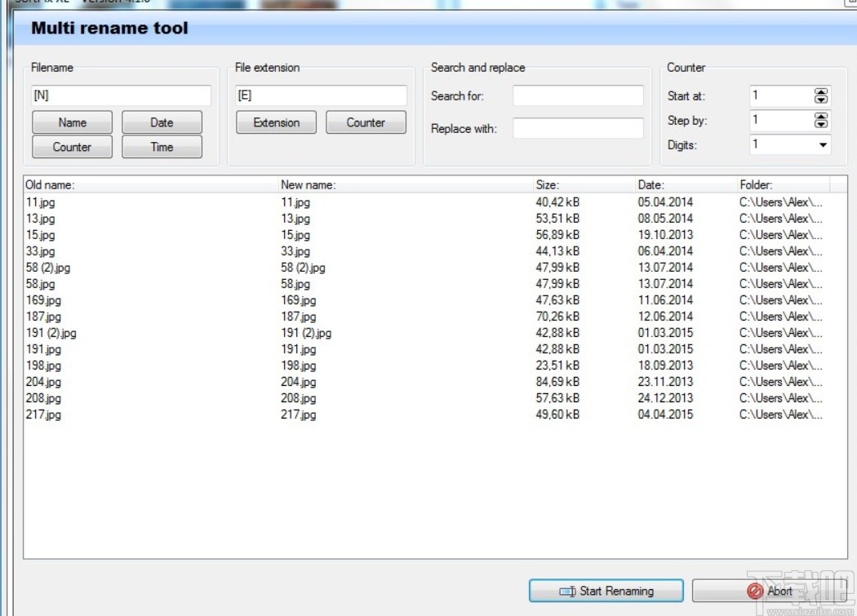Click size value 84,69 kB

(x=557, y=382)
